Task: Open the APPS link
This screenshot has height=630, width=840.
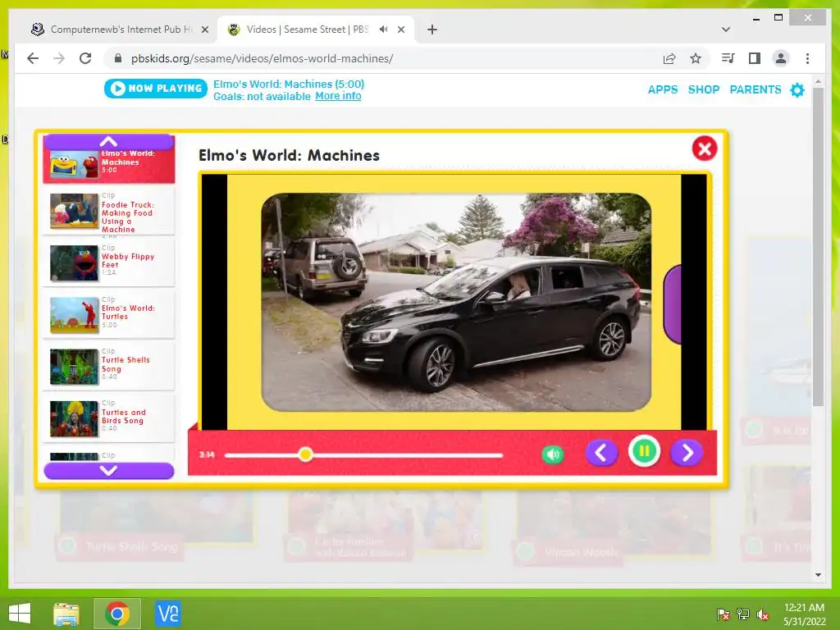Action: [x=663, y=89]
